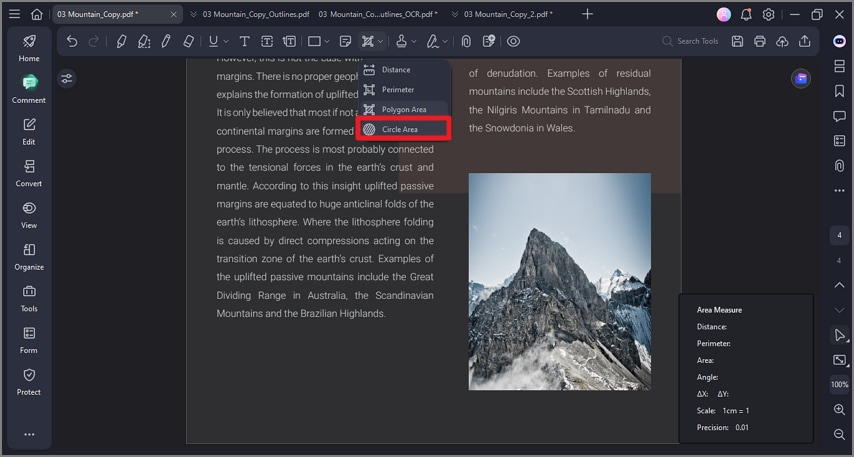Click the Search Tools field
This screenshot has height=457, width=854.
(691, 41)
